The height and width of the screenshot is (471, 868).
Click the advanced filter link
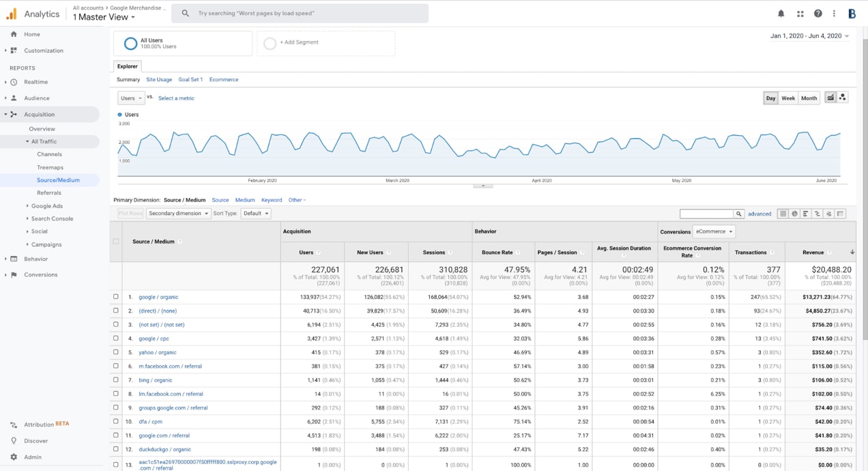[759, 213]
